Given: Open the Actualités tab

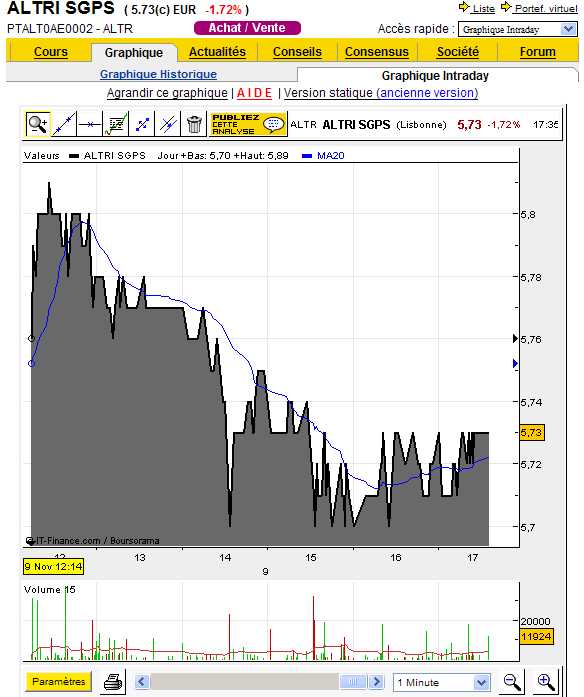Looking at the screenshot, I should coord(217,52).
